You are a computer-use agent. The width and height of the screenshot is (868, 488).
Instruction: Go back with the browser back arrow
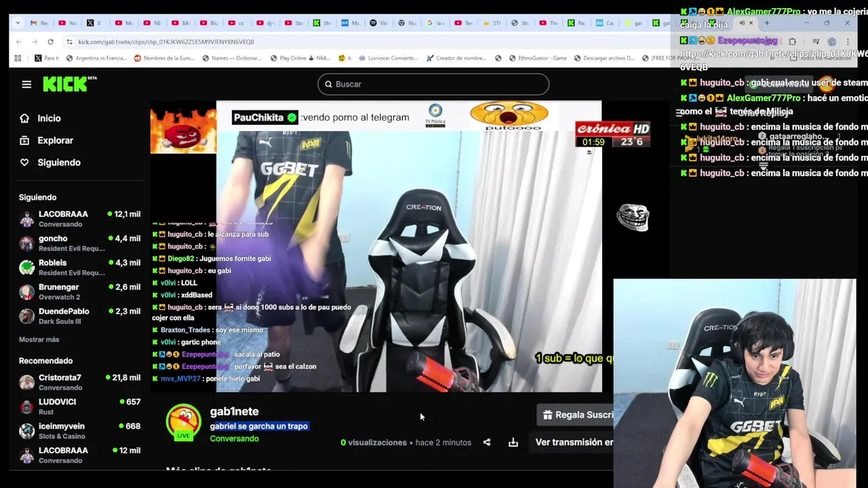coord(18,42)
